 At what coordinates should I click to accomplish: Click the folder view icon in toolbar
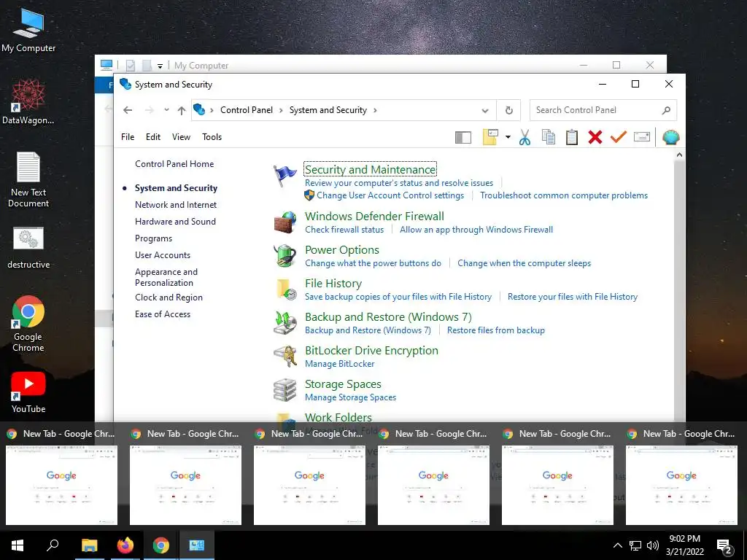click(490, 137)
